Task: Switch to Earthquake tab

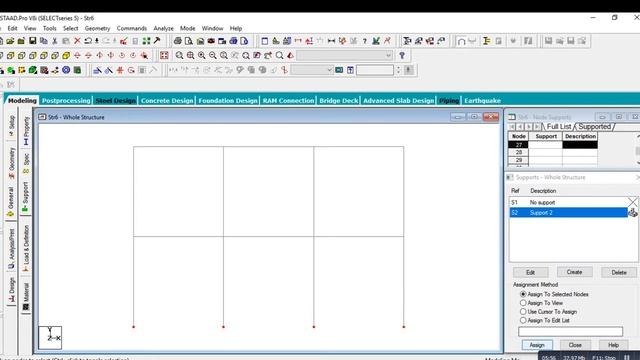Action: click(482, 100)
